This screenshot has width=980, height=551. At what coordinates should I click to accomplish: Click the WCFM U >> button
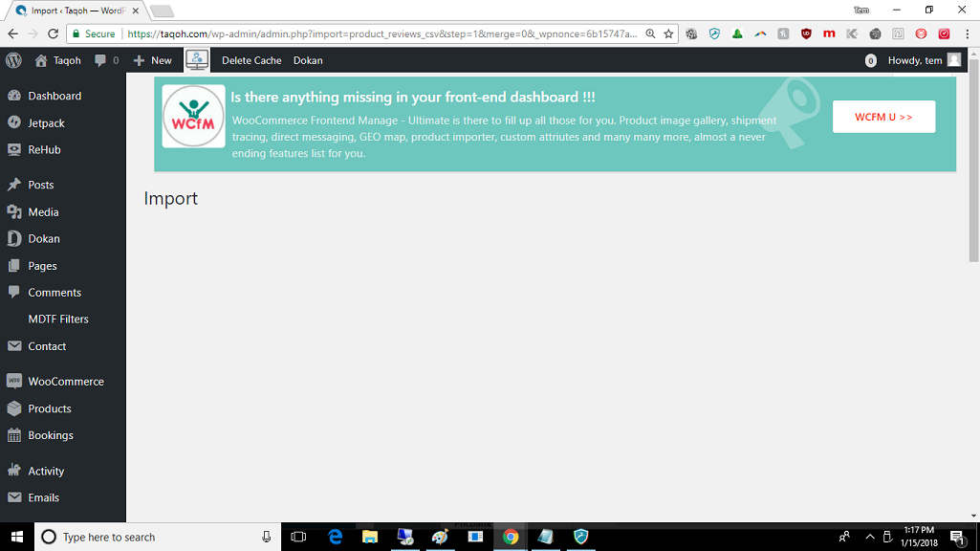tap(883, 117)
